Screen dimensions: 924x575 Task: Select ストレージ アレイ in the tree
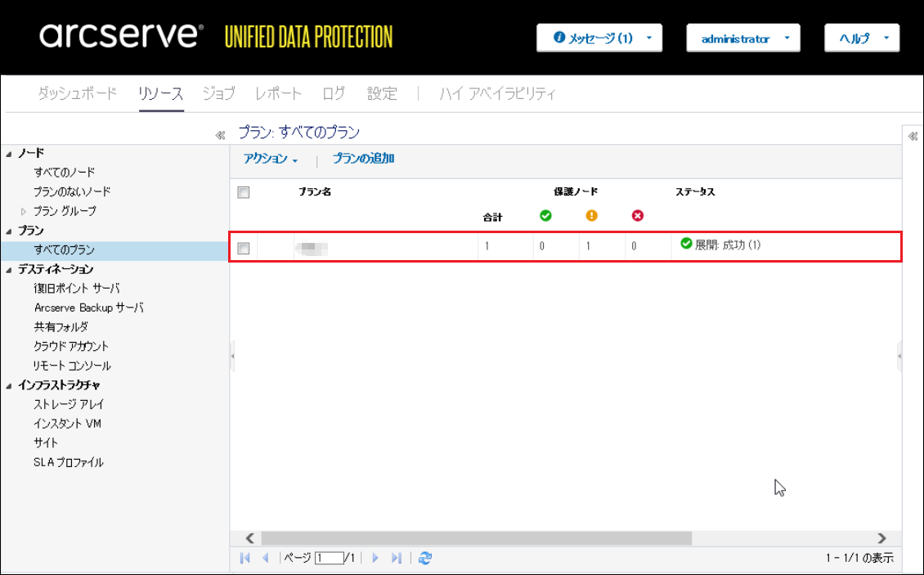[69, 405]
